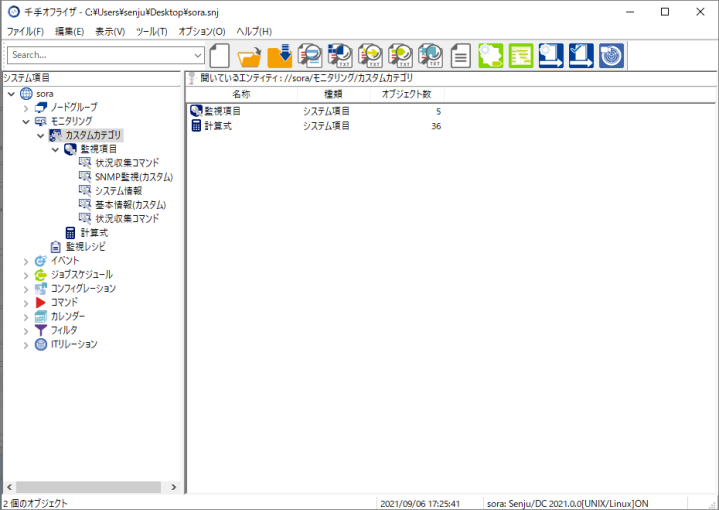The height and width of the screenshot is (510, 719).
Task: Select the 計算式 row in the list
Action: pyautogui.click(x=316, y=126)
